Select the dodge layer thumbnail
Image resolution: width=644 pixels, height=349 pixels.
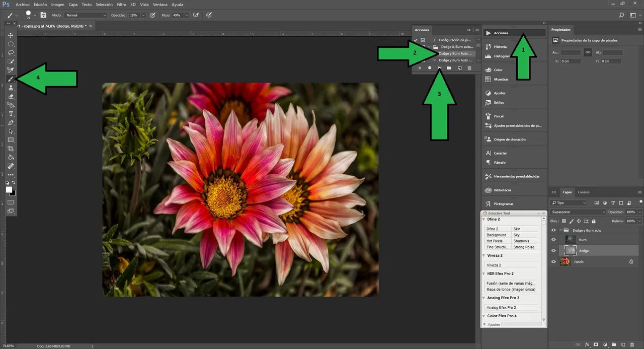[x=570, y=251]
